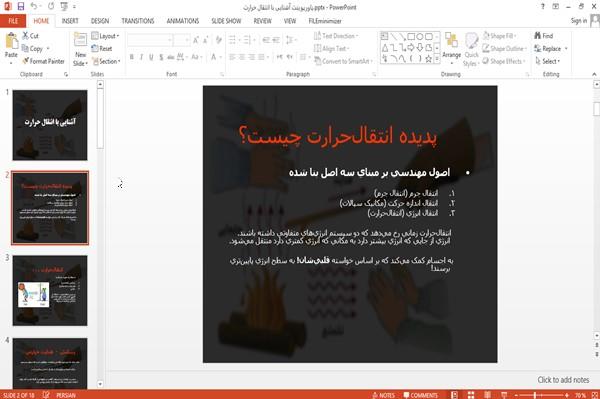Select slide 3 thumbnail
This screenshot has height=399, width=600.
[x=50, y=291]
